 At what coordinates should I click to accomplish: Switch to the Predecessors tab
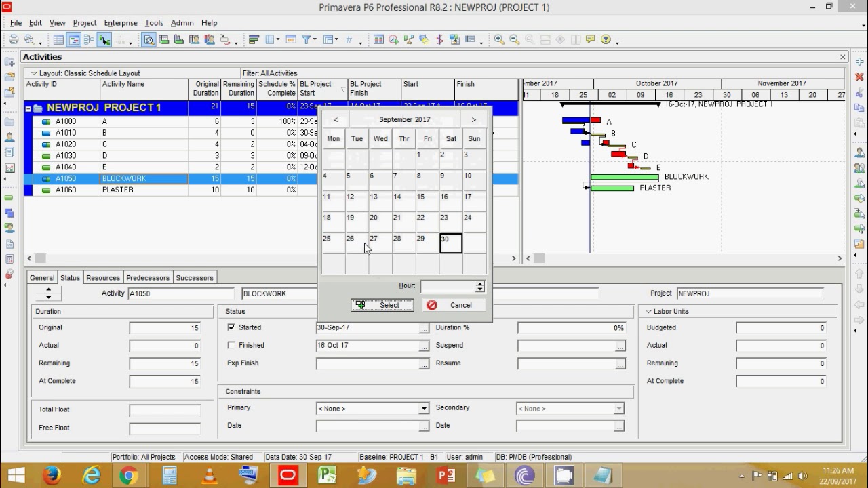(148, 278)
